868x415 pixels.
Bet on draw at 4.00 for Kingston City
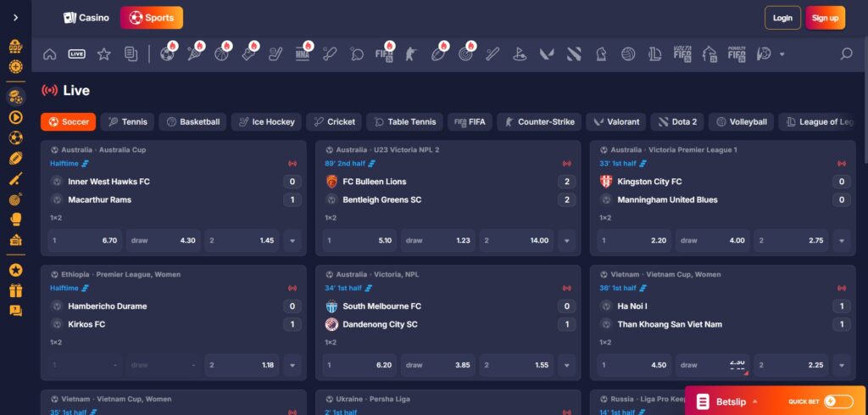coord(715,241)
